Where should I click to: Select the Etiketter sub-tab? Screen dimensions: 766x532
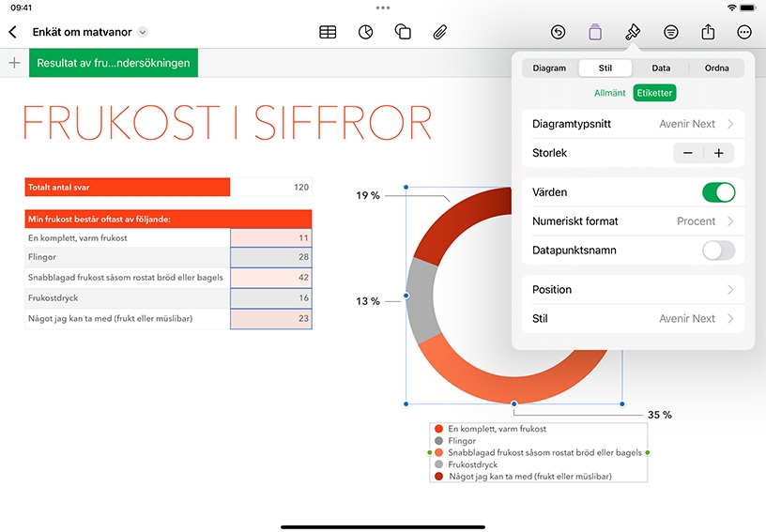pyautogui.click(x=654, y=93)
